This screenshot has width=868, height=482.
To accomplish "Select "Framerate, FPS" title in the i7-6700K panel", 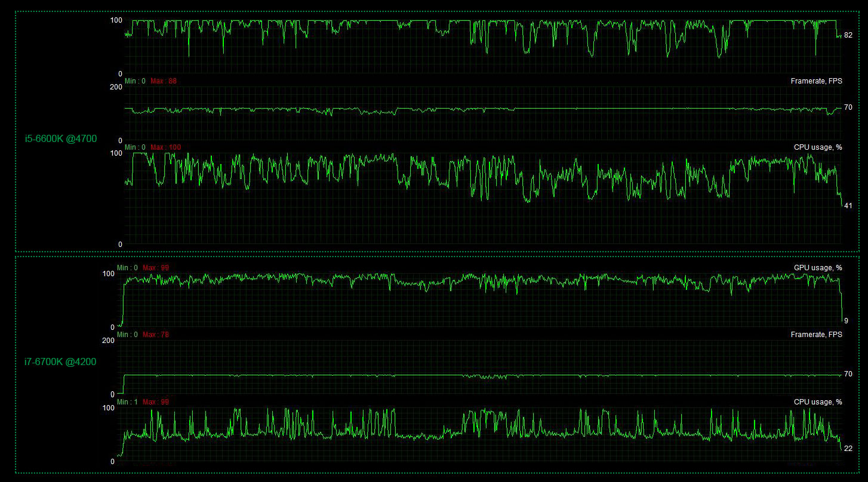I will point(816,335).
